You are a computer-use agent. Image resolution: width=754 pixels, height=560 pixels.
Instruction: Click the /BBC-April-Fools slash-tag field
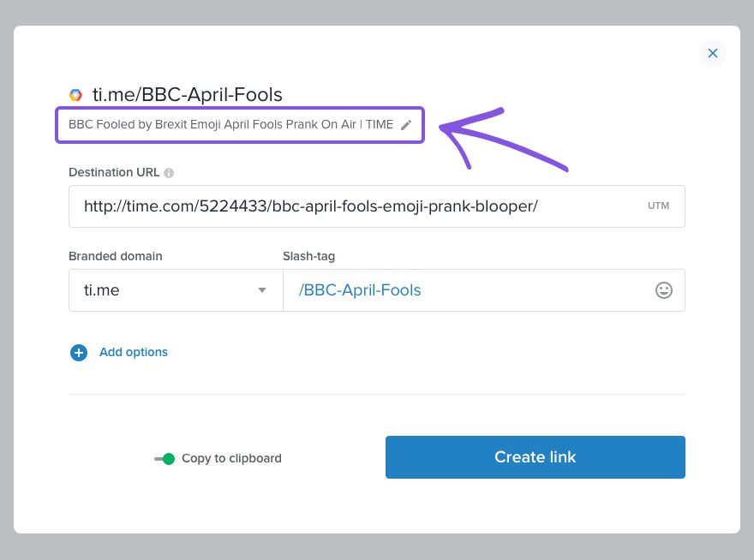pyautogui.click(x=484, y=290)
